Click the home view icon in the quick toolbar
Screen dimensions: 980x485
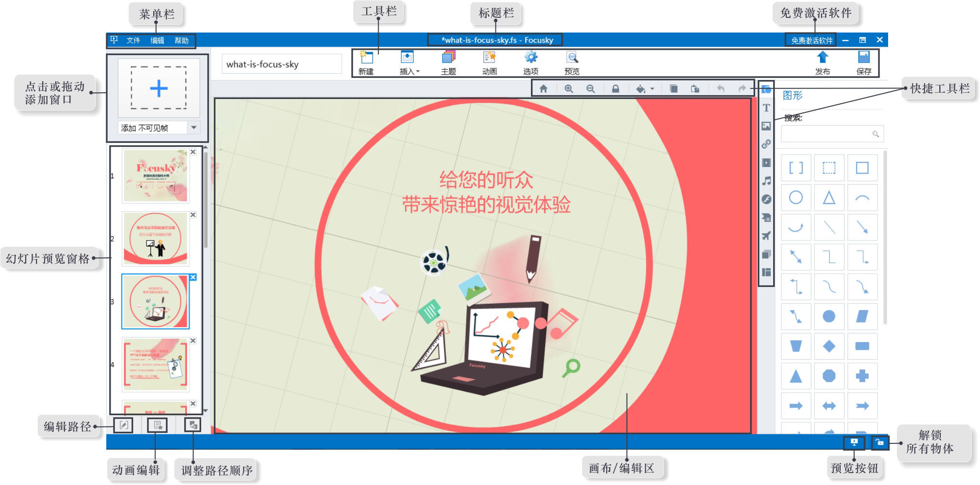[543, 88]
